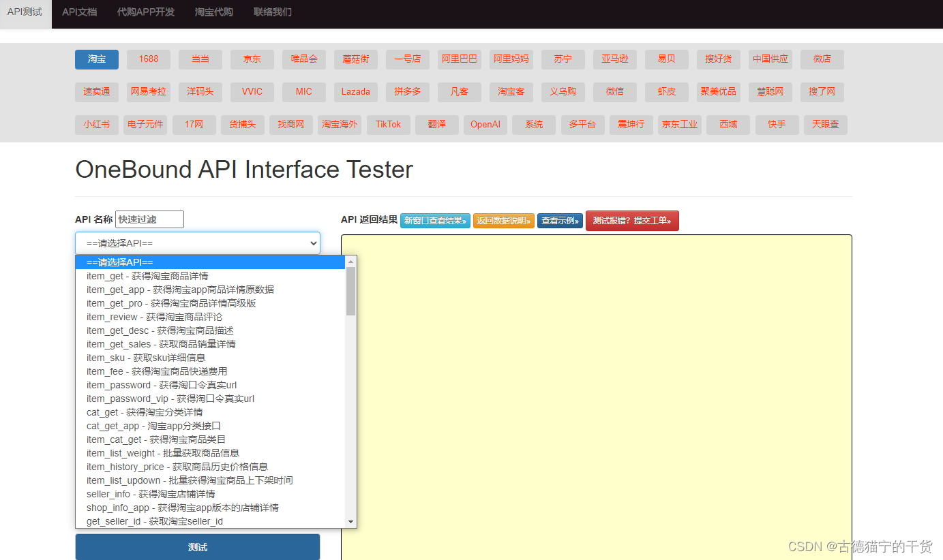Select the 1688 platform button
The height and width of the screenshot is (560, 943).
pos(149,59)
